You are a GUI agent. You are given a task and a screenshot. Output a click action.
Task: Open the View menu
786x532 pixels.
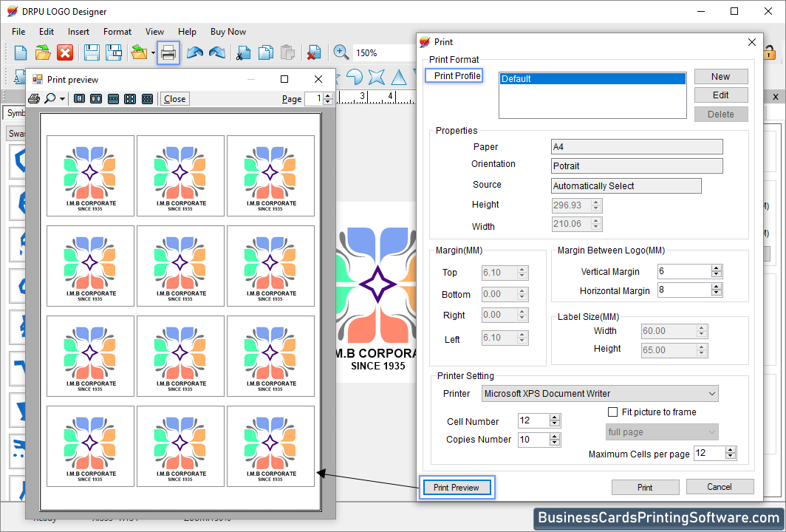pyautogui.click(x=154, y=32)
